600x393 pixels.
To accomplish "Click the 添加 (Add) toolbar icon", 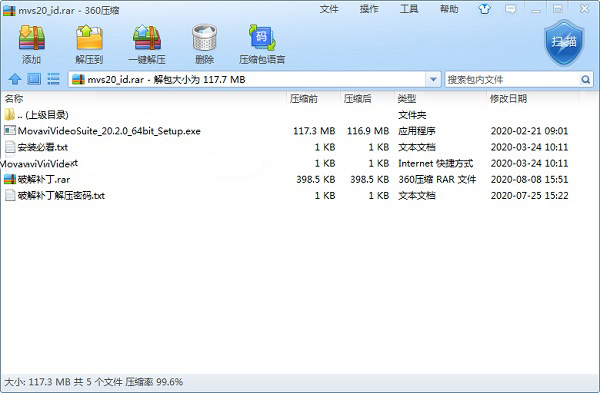I will (x=32, y=38).
